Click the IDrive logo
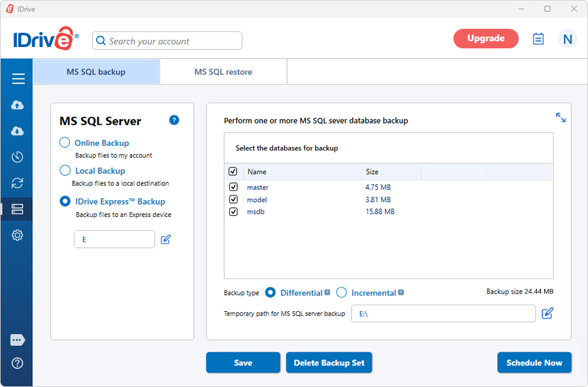The width and height of the screenshot is (588, 387). 46,39
